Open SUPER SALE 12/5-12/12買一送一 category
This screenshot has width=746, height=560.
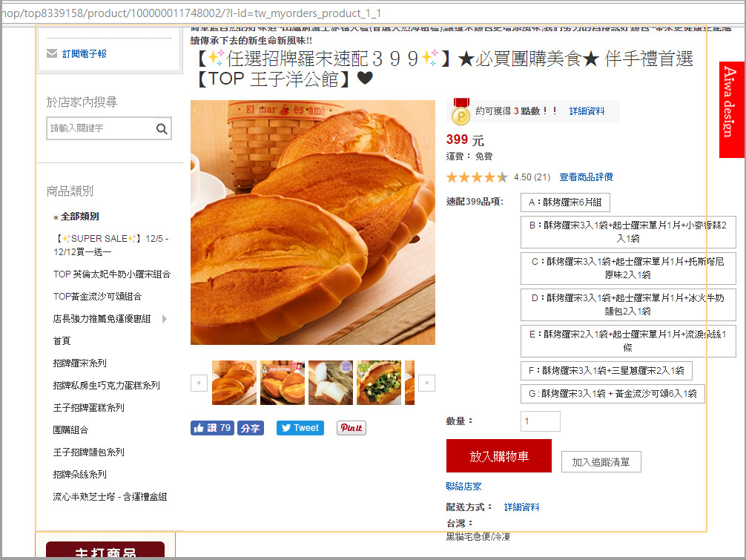coord(112,245)
